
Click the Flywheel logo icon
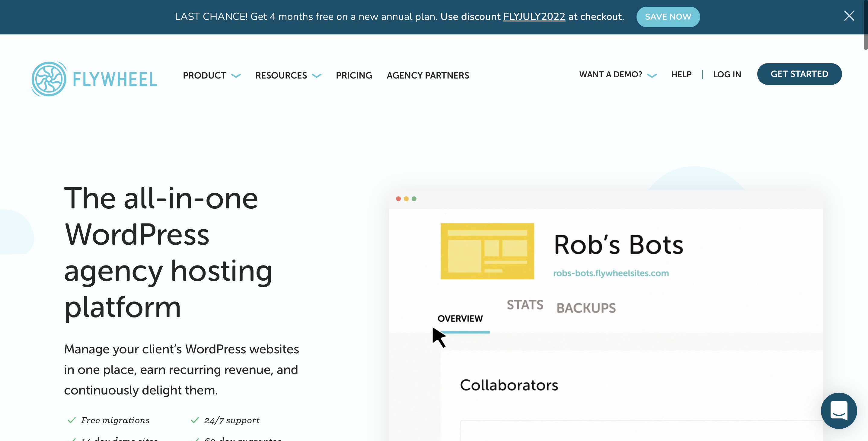[x=49, y=79]
